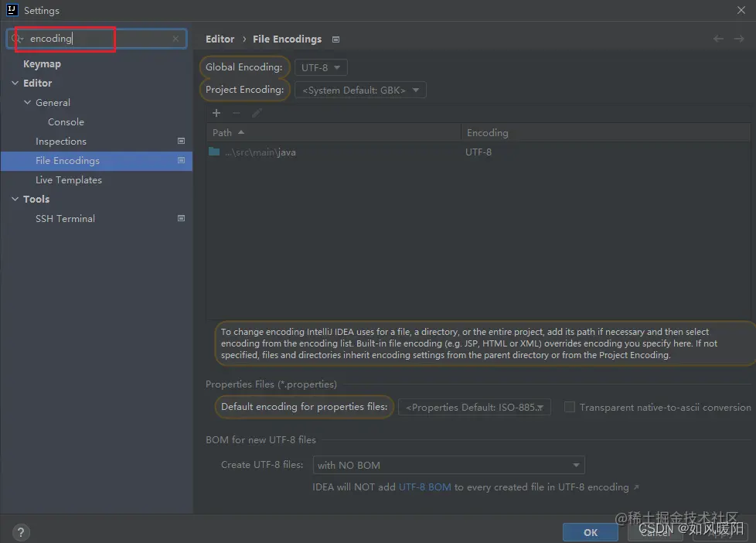
Task: Select Inspections settings page
Action: pyautogui.click(x=61, y=142)
